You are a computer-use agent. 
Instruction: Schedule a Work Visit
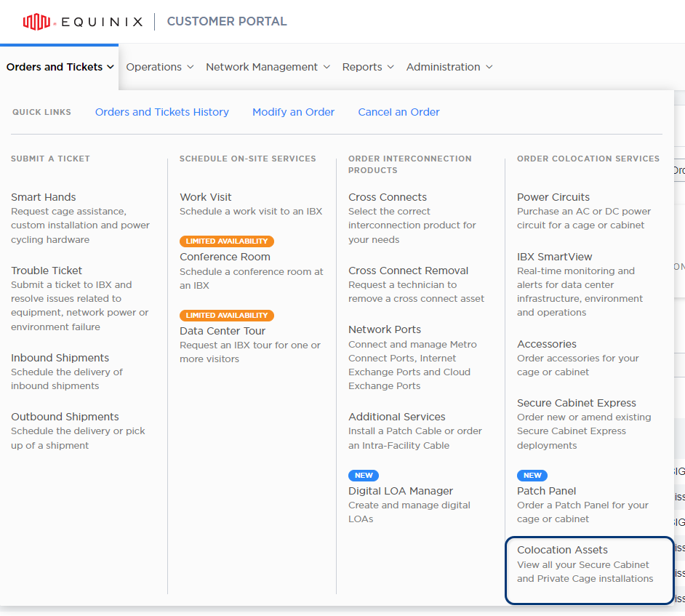(206, 197)
